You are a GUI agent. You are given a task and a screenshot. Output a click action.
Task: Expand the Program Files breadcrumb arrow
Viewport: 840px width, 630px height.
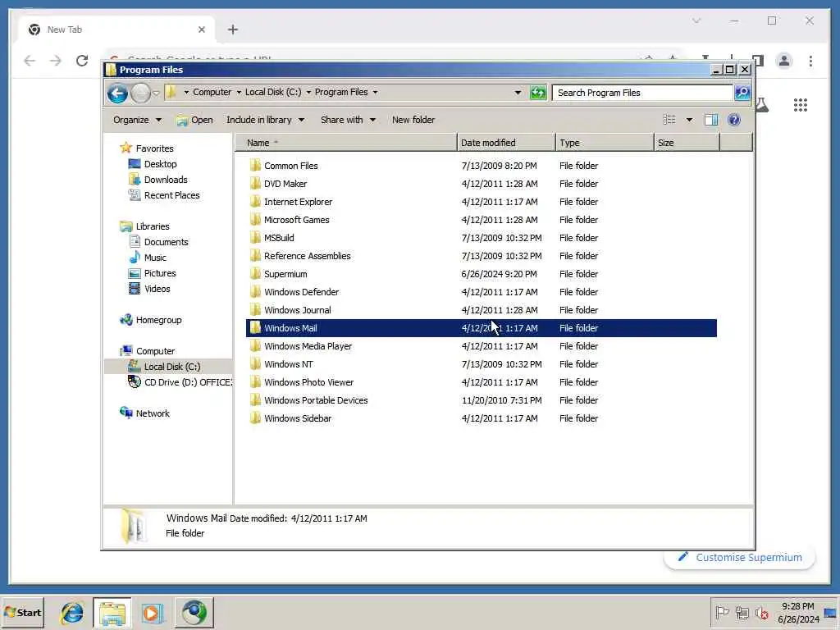[375, 92]
